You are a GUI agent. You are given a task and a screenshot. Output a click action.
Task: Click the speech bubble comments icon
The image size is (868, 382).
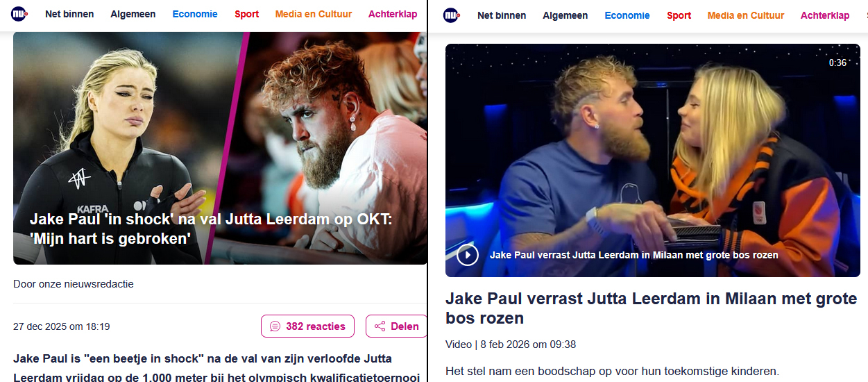(x=275, y=326)
